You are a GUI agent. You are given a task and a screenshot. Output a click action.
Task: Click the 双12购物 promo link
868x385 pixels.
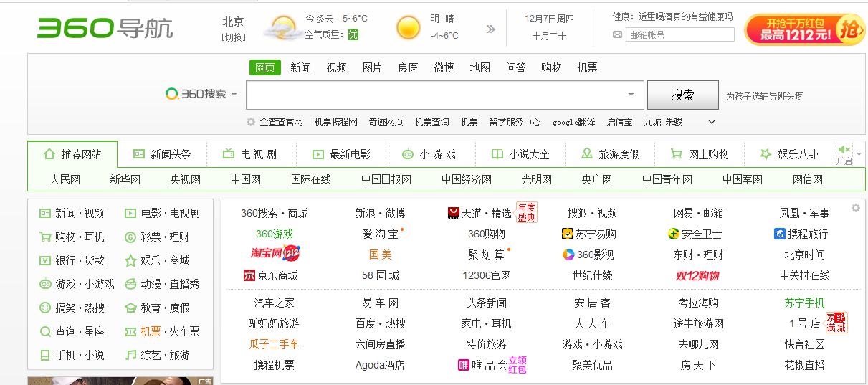coord(697,275)
